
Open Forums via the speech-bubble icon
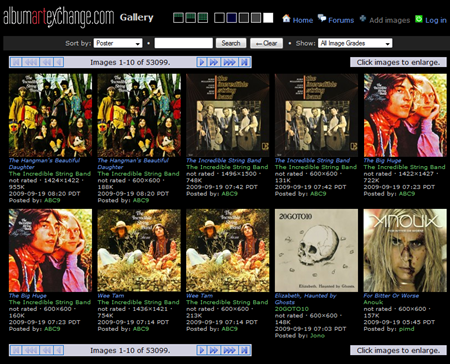click(322, 18)
